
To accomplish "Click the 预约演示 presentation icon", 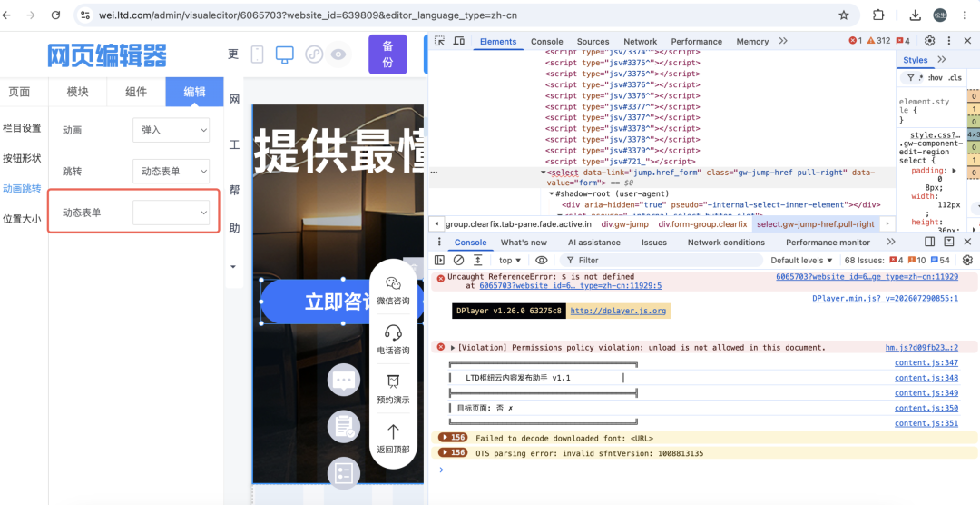I will point(393,381).
